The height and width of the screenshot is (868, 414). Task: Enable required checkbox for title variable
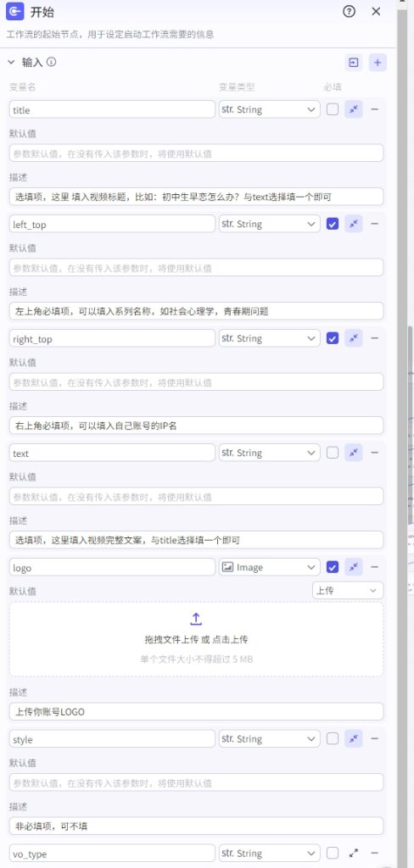(x=333, y=109)
